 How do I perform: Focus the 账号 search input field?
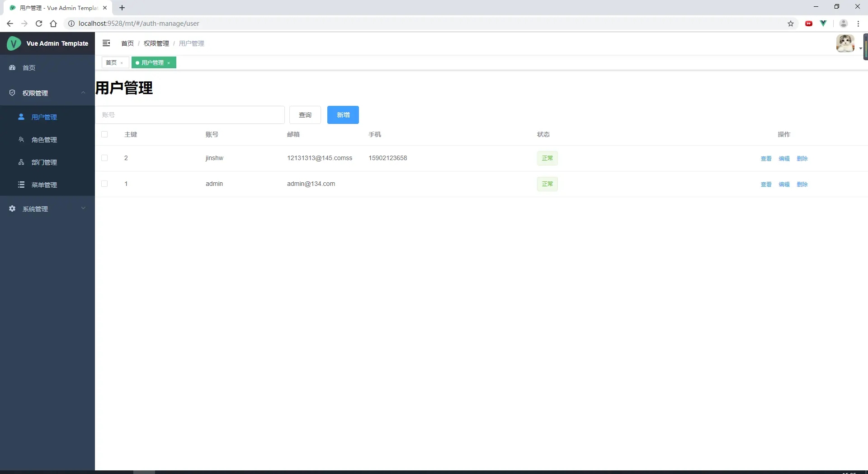(190, 115)
